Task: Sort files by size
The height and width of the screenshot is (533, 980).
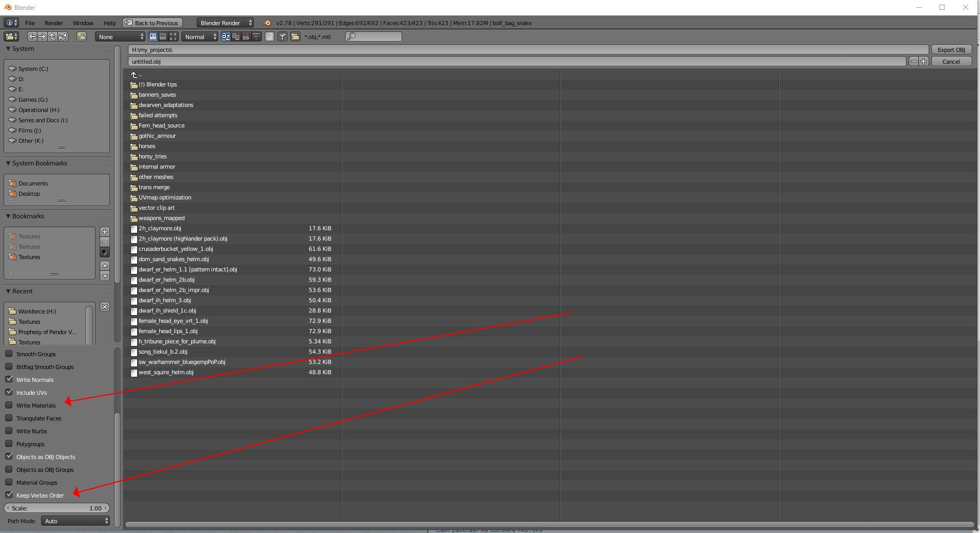Action: [256, 36]
